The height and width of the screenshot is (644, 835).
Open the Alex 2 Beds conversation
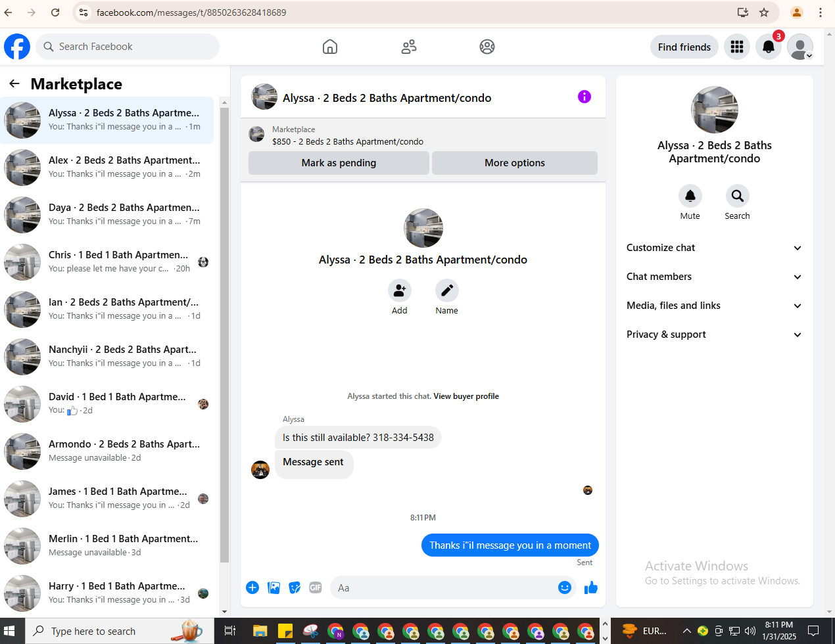(x=107, y=168)
